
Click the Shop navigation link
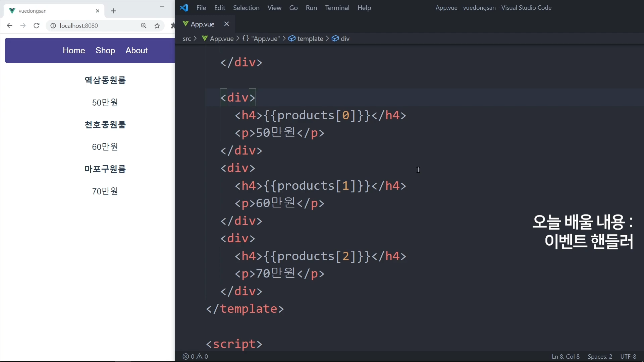click(105, 51)
